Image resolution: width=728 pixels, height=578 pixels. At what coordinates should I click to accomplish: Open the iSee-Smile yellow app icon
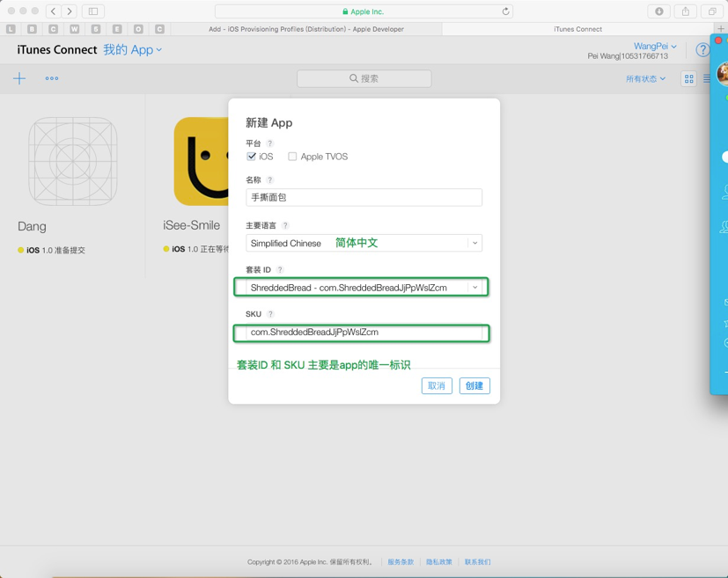coord(202,161)
